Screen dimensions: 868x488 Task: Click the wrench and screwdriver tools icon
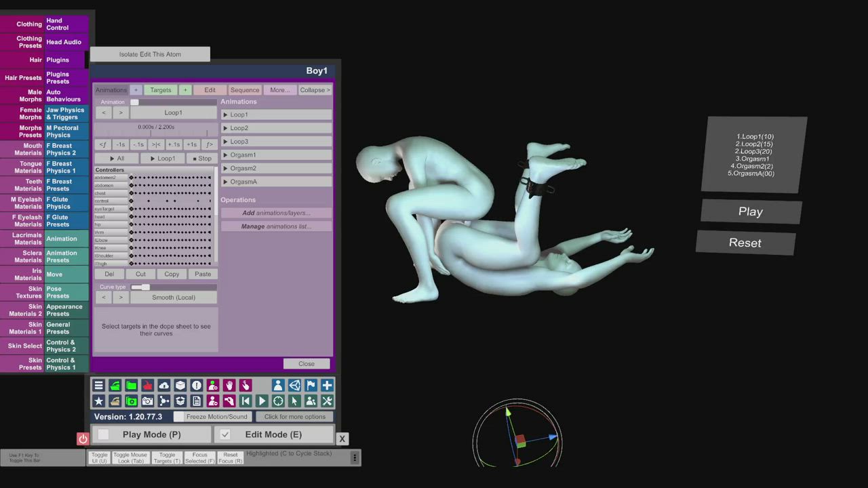click(x=327, y=401)
